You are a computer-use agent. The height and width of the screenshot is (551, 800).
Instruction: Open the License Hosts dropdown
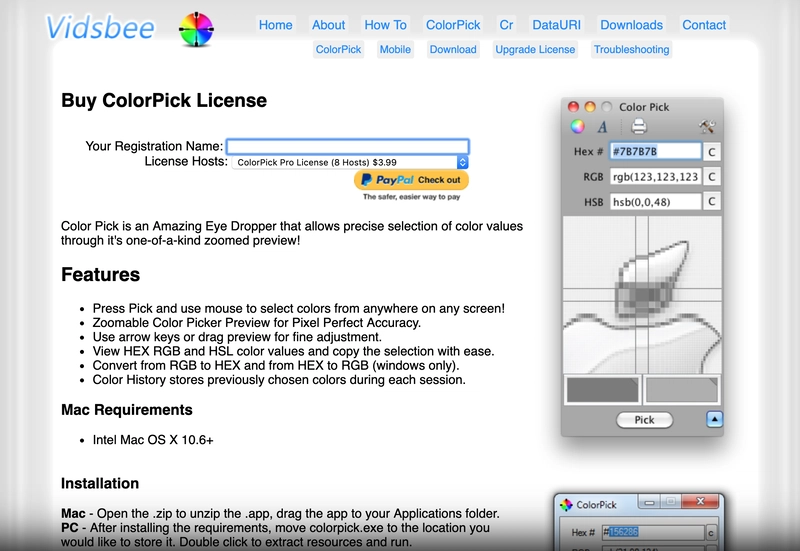coord(350,162)
